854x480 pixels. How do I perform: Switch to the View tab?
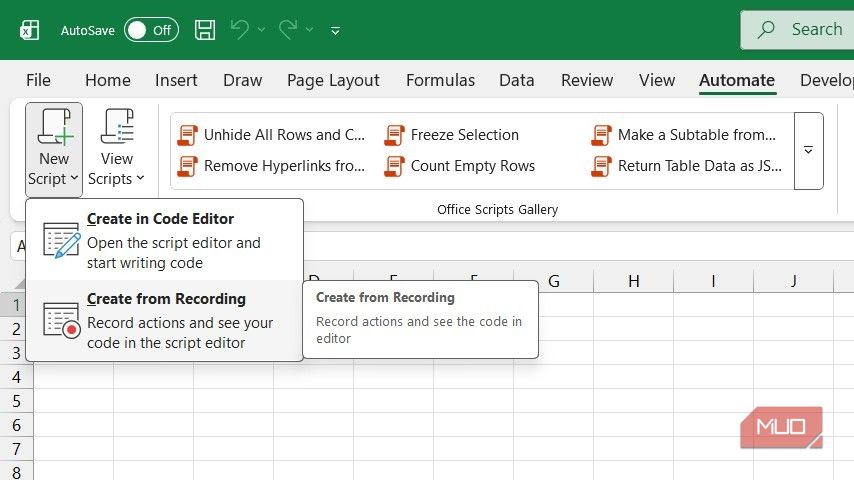(657, 80)
